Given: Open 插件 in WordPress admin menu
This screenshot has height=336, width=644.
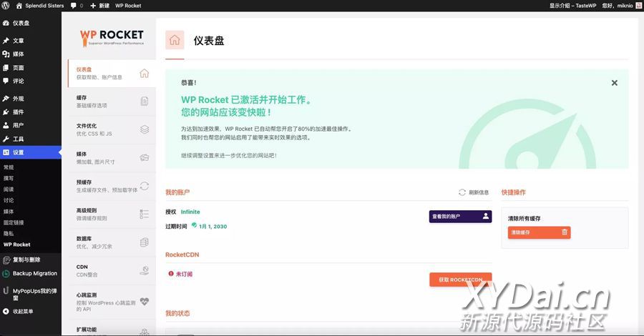Looking at the screenshot, I should [x=18, y=112].
